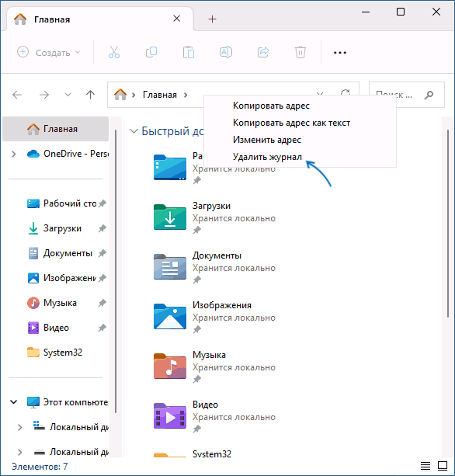Click the search magnifier icon
This screenshot has width=455, height=476.
(x=429, y=95)
